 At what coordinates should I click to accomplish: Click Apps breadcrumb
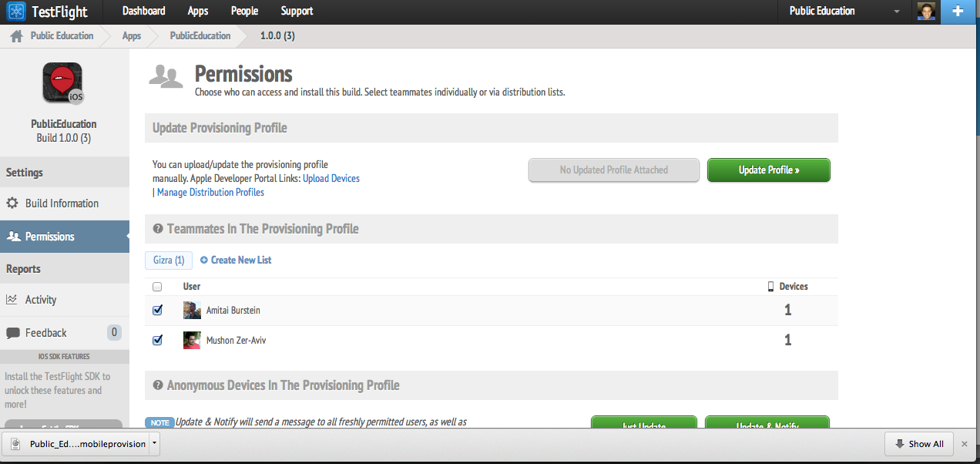pos(132,36)
